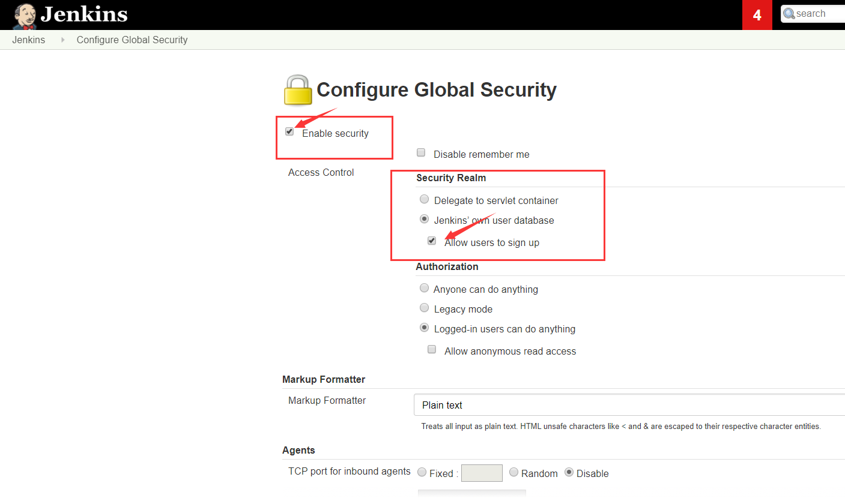Open the Configure Global Security breadcrumb
Viewport: 845px width, 504px height.
pyautogui.click(x=132, y=40)
